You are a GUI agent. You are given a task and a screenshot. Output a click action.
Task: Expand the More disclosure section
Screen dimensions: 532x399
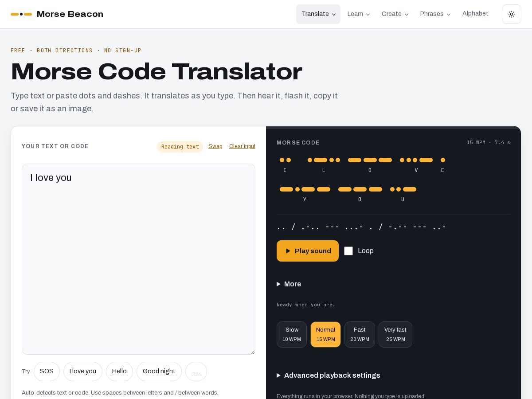point(289,284)
